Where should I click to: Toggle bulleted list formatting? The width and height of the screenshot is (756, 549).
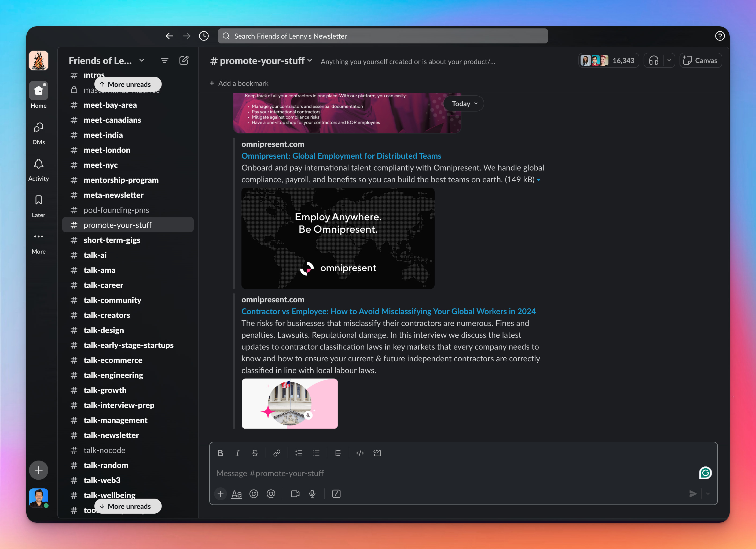(x=316, y=453)
